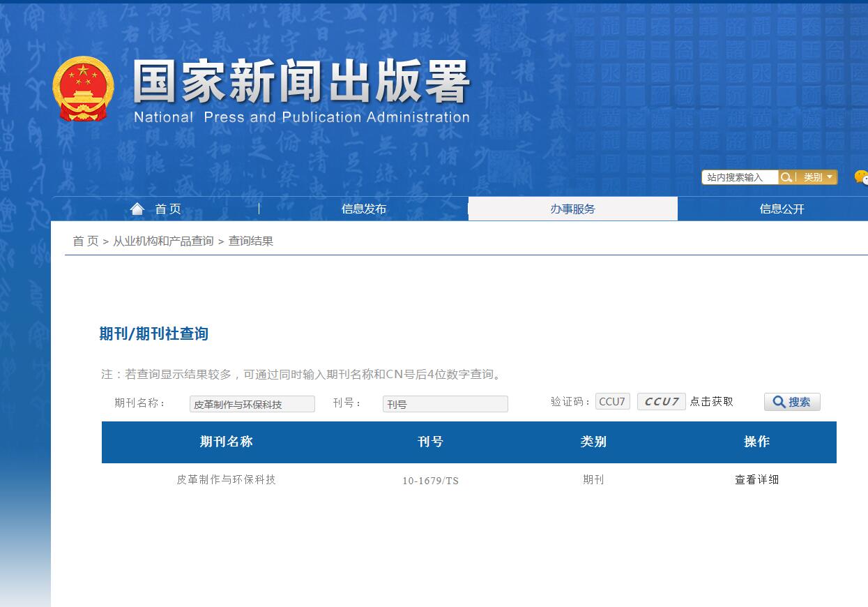Viewport: 868px width, 607px height.
Task: Click the 期刊名称 input field
Action: 252,403
